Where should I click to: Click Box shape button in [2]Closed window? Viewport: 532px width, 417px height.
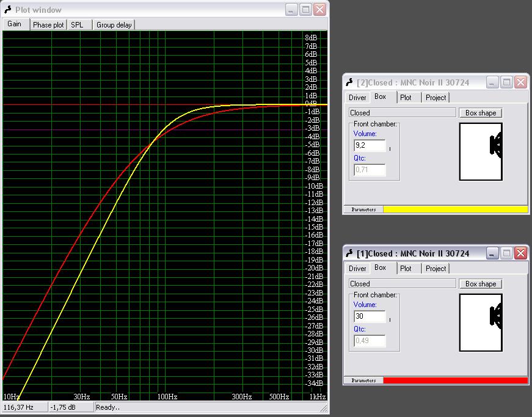[481, 113]
